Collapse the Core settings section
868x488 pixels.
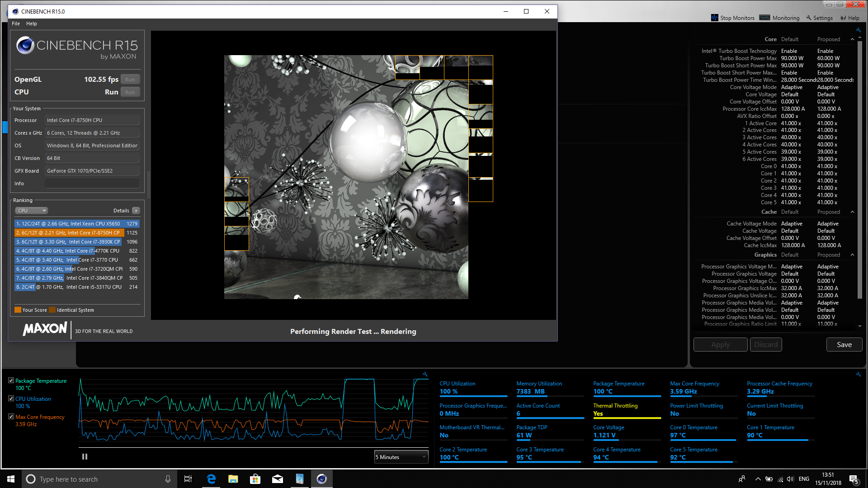point(853,39)
